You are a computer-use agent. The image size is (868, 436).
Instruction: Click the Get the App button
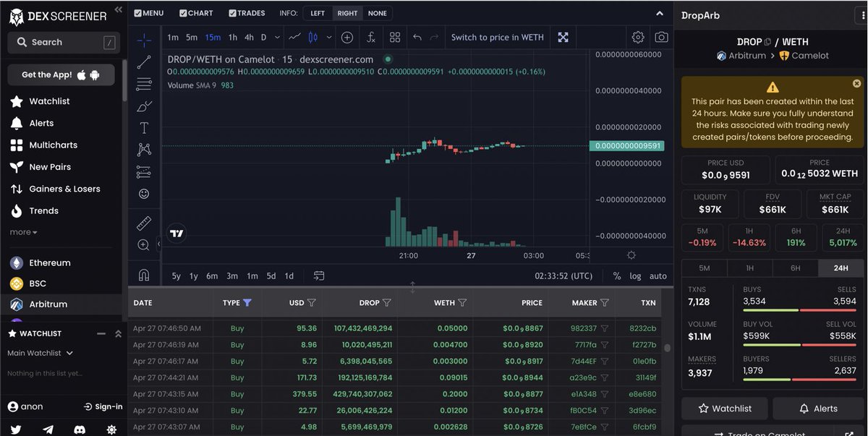[x=61, y=74]
